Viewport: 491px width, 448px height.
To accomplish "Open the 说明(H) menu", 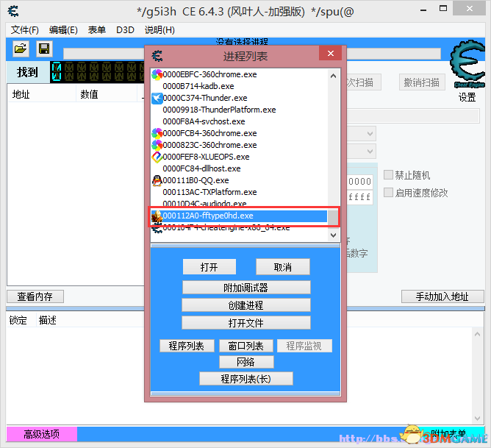I will click(160, 30).
